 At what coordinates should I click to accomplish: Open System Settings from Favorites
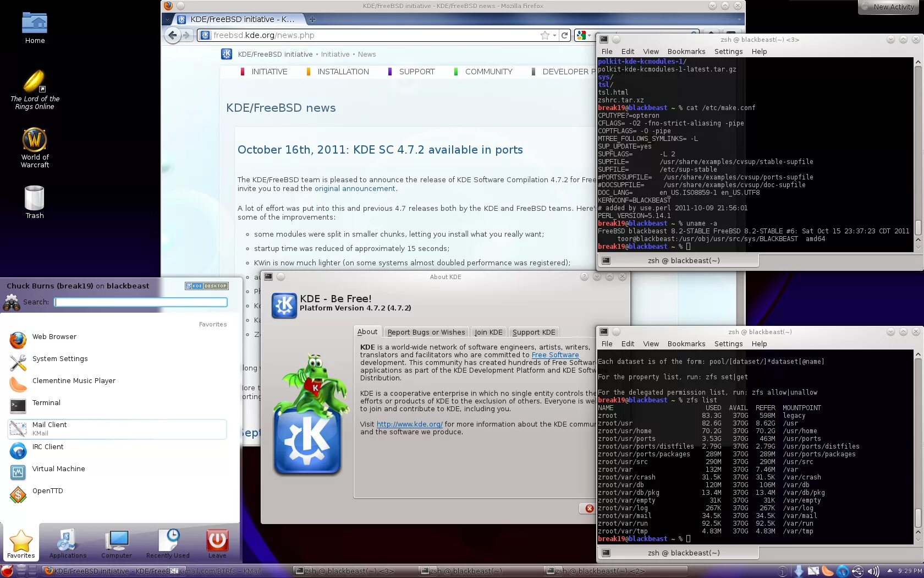pyautogui.click(x=117, y=362)
